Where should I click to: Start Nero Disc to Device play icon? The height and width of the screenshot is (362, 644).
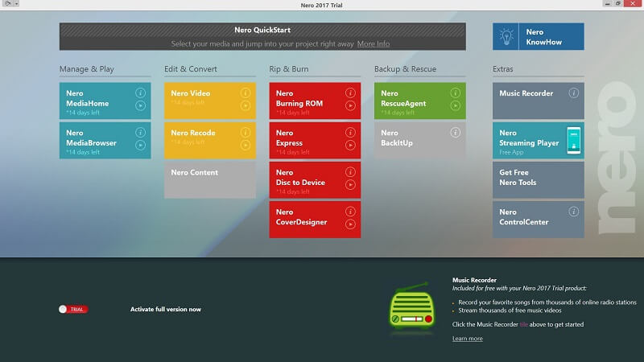350,185
